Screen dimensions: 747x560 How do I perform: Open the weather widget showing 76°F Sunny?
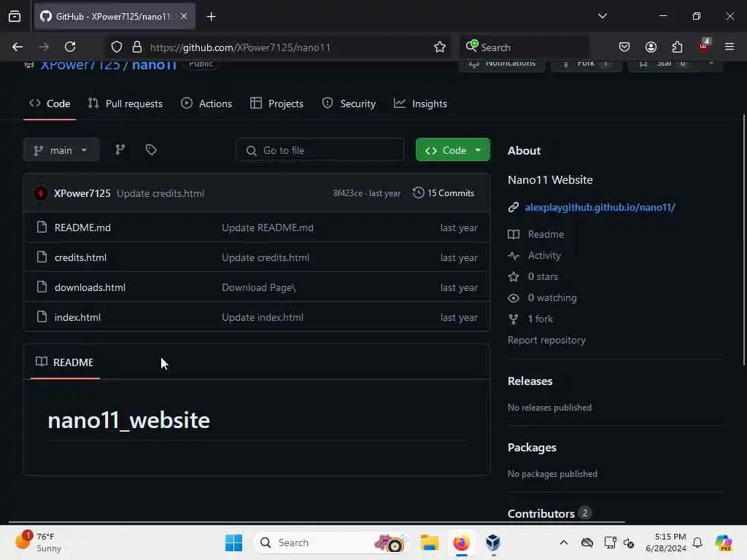pos(38,542)
